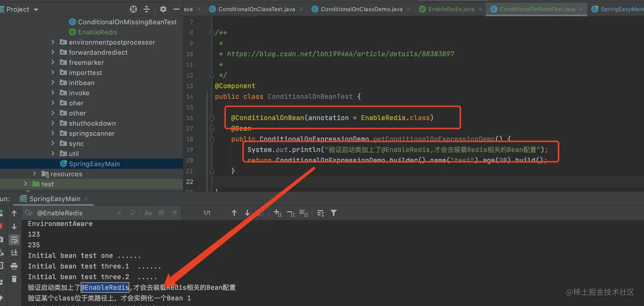Open Project panel gear options
This screenshot has width=644, height=306.
[163, 9]
